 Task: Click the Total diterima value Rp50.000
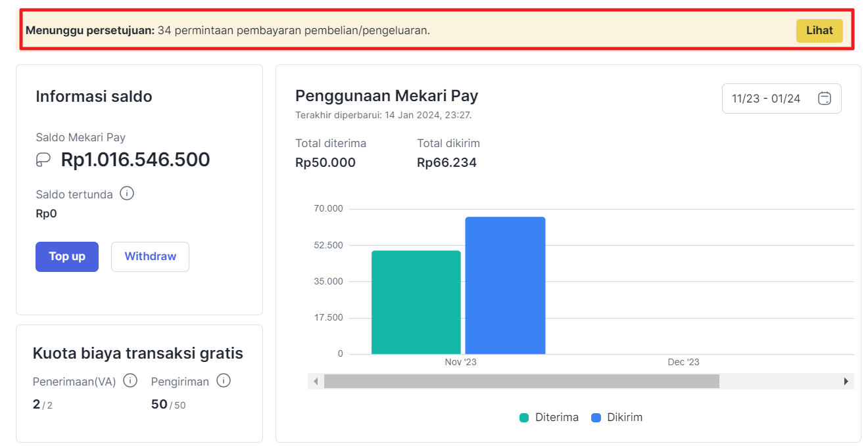point(325,163)
